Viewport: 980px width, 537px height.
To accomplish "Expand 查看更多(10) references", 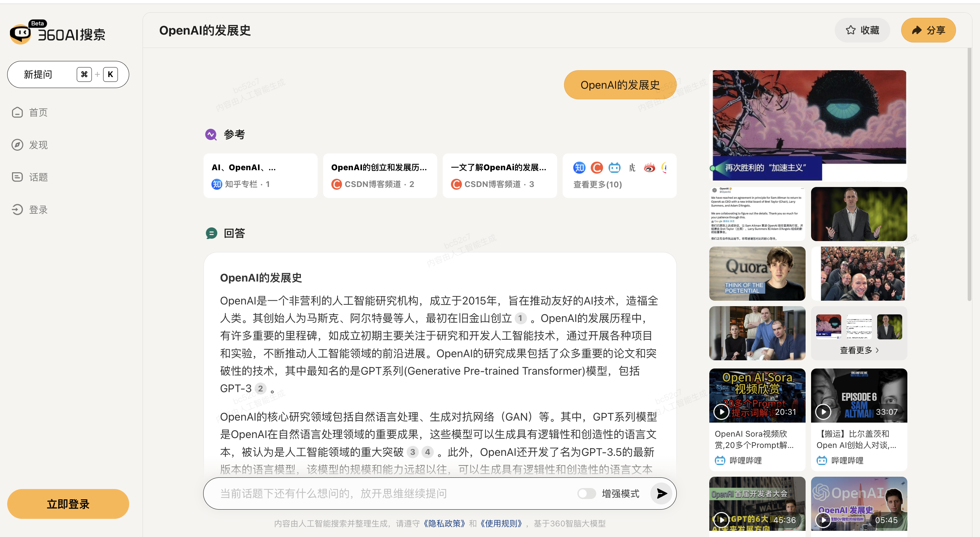I will tap(598, 185).
